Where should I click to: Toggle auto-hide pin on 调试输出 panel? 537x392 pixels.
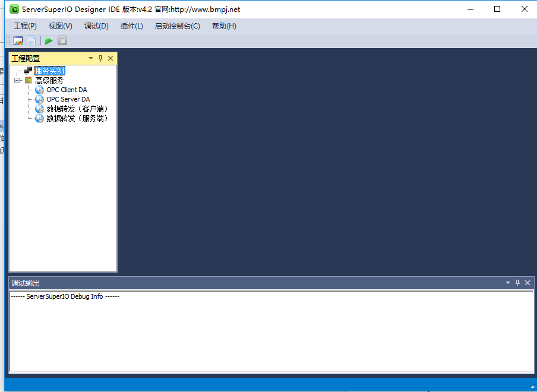(518, 283)
